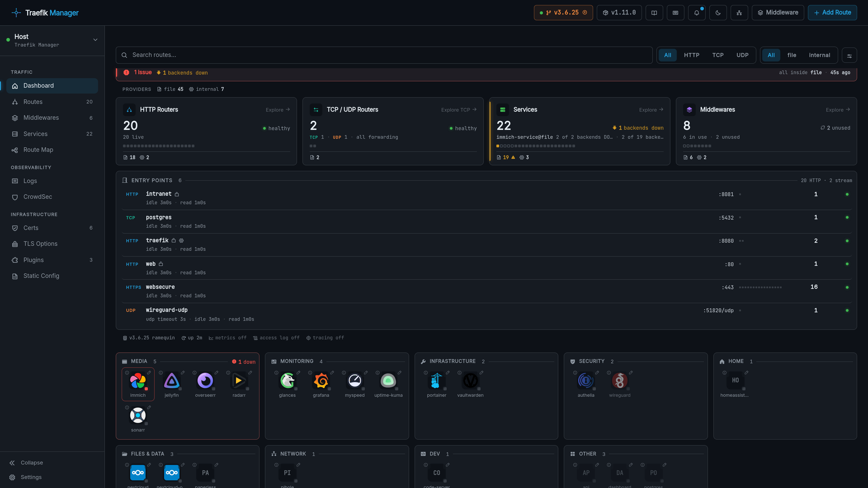Open Certs in the sidebar
The width and height of the screenshot is (868, 488).
tap(52, 228)
